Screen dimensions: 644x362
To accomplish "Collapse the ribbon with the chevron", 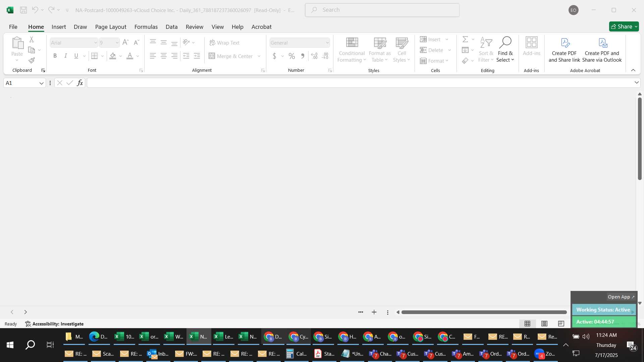I will pos(633,70).
